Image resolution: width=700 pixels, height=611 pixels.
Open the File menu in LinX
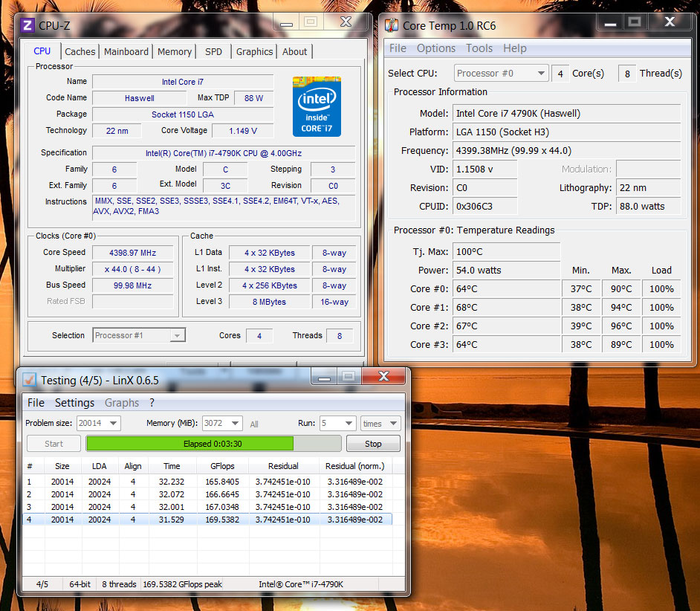click(36, 403)
